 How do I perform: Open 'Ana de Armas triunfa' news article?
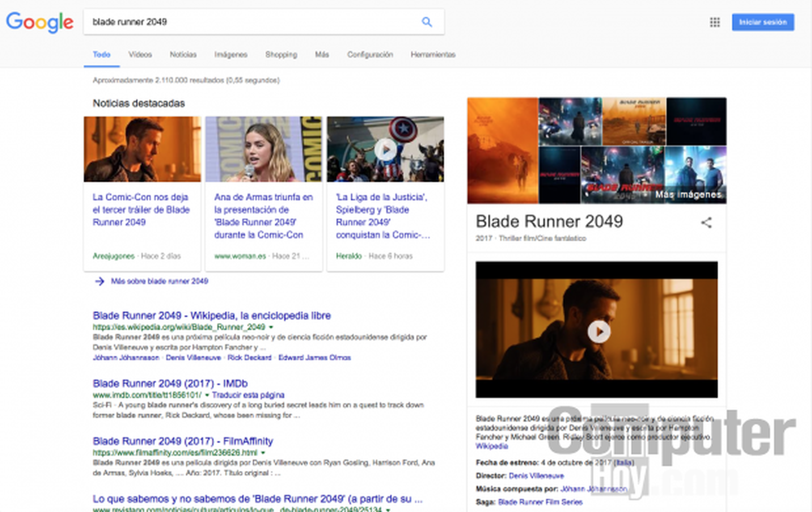coord(264,216)
